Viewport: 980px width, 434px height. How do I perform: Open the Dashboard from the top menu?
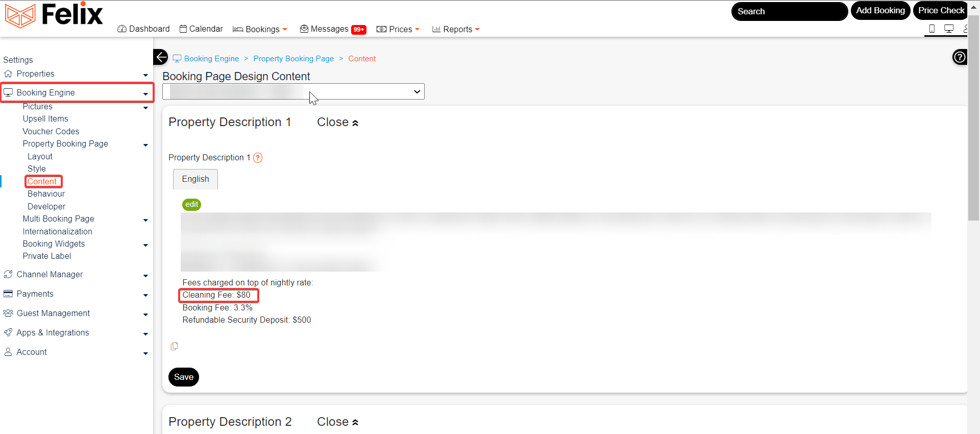pos(143,29)
